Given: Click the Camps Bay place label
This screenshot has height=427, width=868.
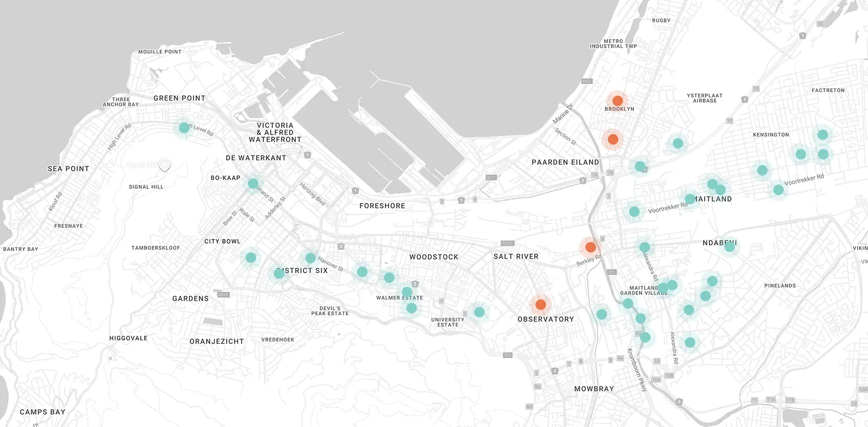Looking at the screenshot, I should click(42, 412).
